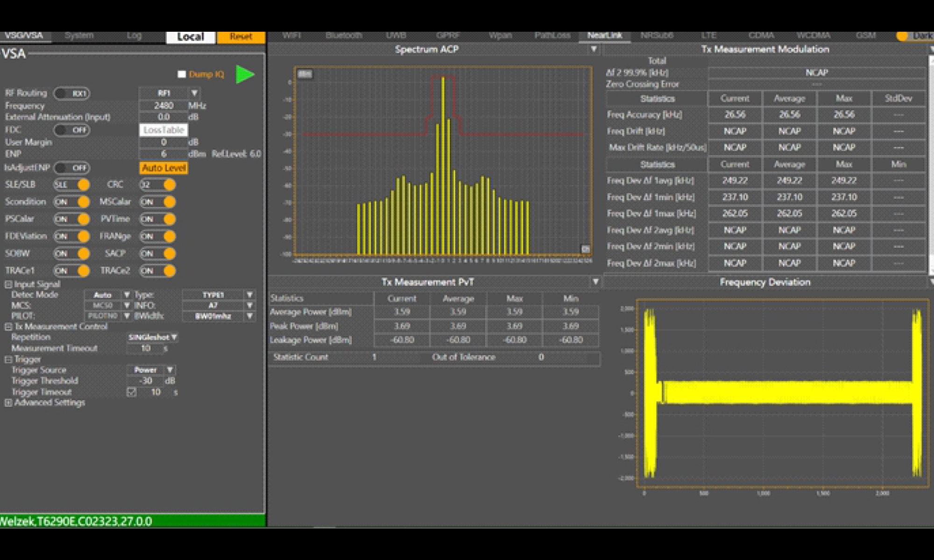The height and width of the screenshot is (560, 934).
Task: Switch to the Bluetooth tab
Action: point(344,35)
